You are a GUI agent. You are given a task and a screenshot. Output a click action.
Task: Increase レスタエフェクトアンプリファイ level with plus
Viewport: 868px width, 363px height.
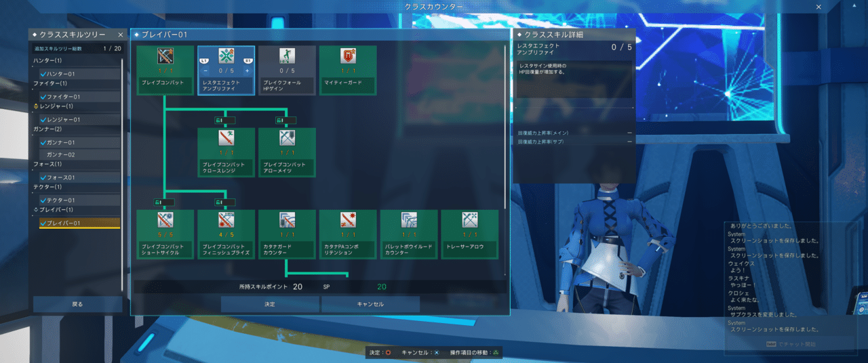click(247, 70)
